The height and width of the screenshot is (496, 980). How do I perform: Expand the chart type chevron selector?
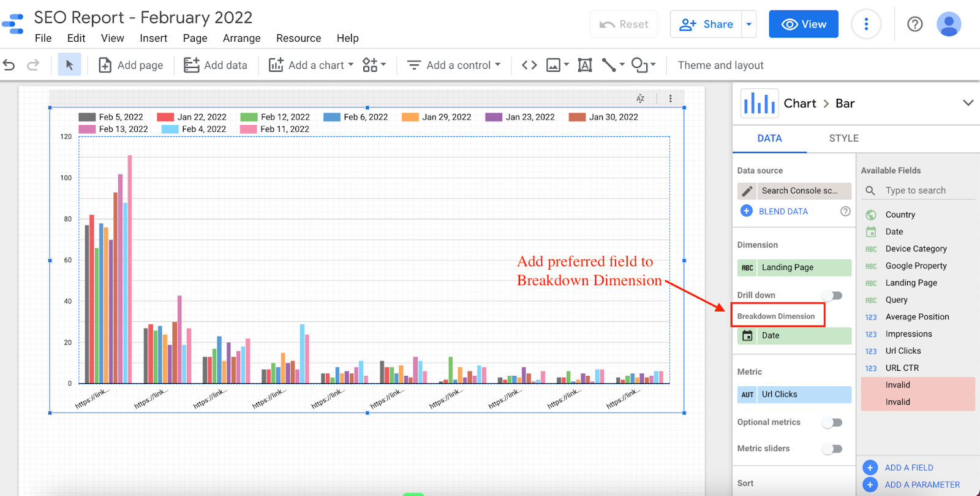click(x=968, y=103)
